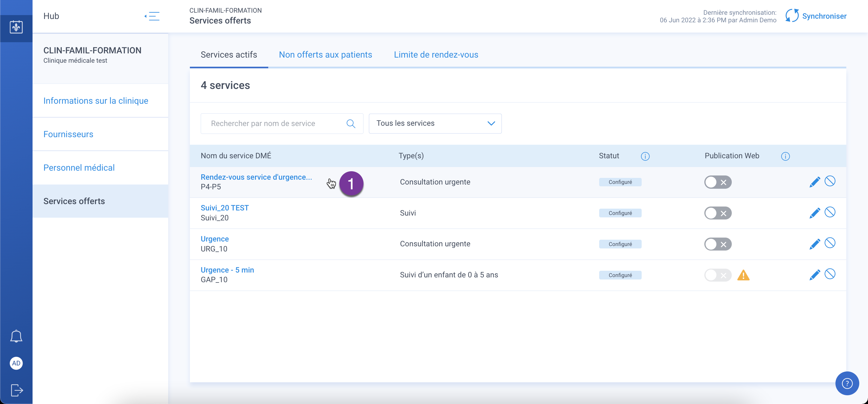Click Configuré status badge for P4-P5
Screen dimensions: 868x404
tap(620, 182)
